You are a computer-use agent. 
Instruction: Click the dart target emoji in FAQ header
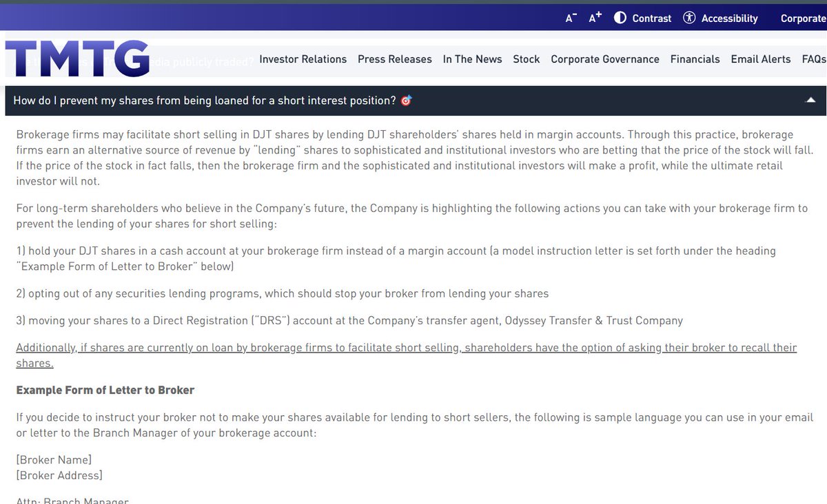(x=406, y=101)
